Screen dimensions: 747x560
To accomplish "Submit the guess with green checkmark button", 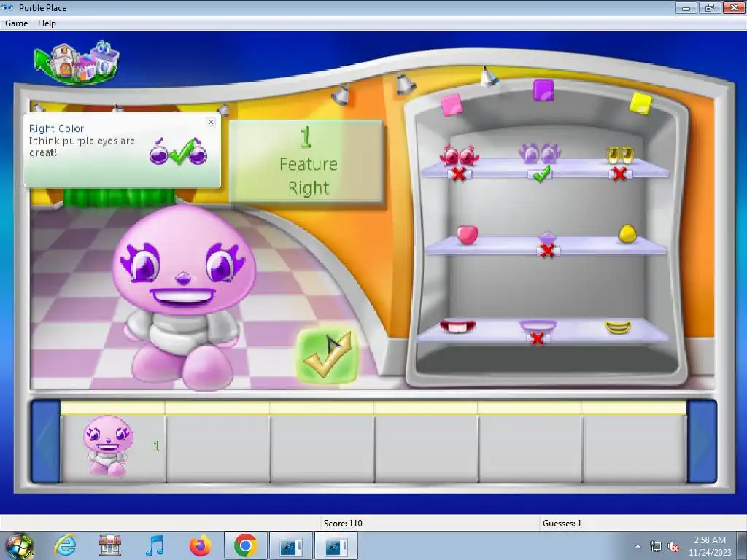I will pyautogui.click(x=328, y=356).
